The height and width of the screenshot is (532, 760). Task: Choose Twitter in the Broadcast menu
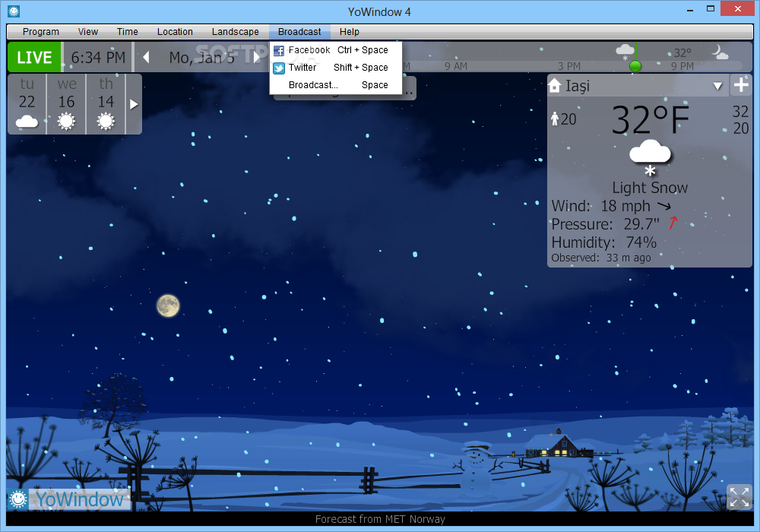point(335,68)
